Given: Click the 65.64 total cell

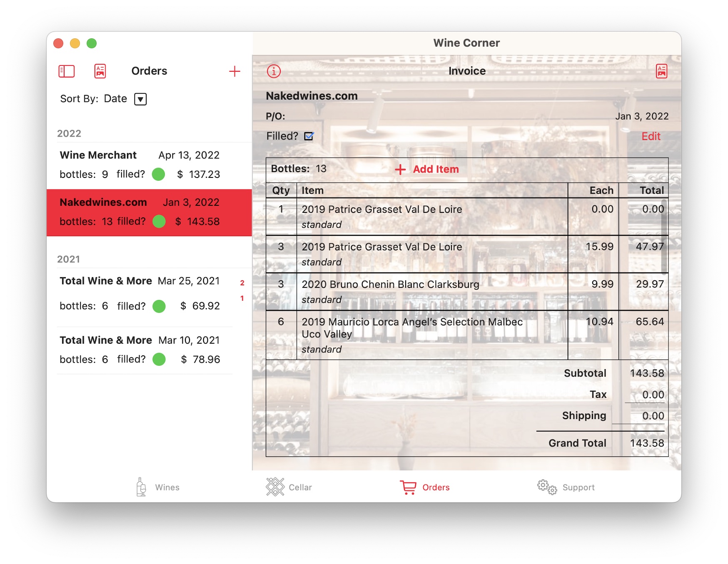Looking at the screenshot, I should [650, 322].
